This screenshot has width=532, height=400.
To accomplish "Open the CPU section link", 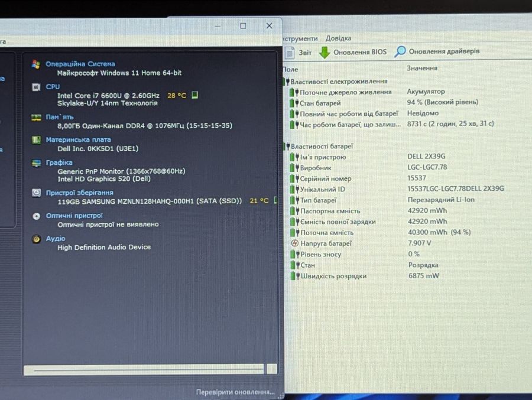I will [x=53, y=87].
